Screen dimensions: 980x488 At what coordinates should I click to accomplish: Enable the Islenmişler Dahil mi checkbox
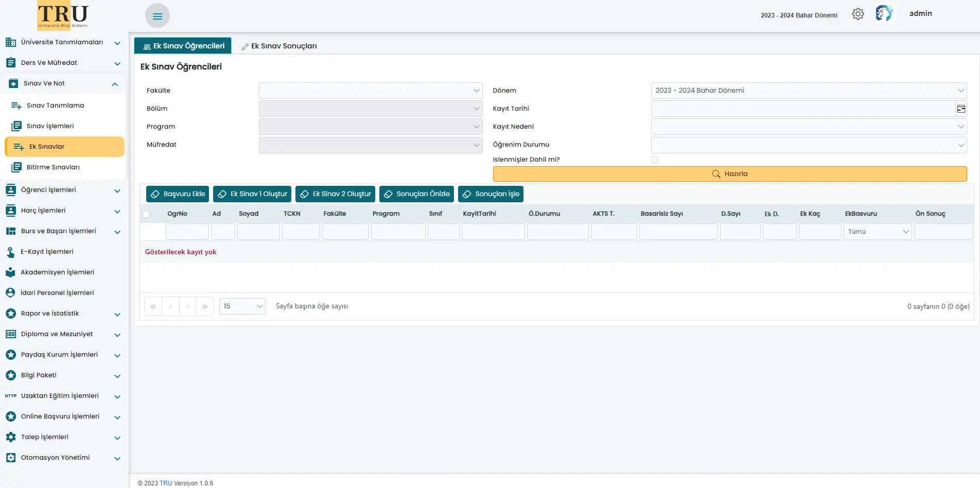[655, 160]
